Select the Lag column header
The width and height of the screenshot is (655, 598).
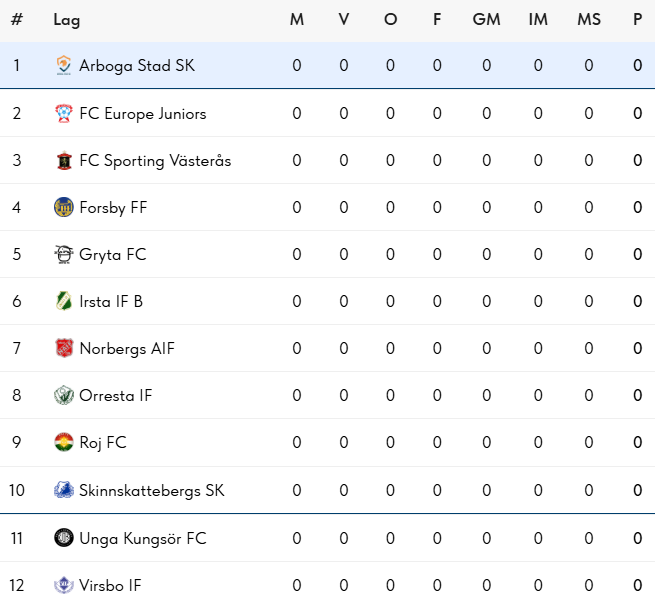click(67, 20)
